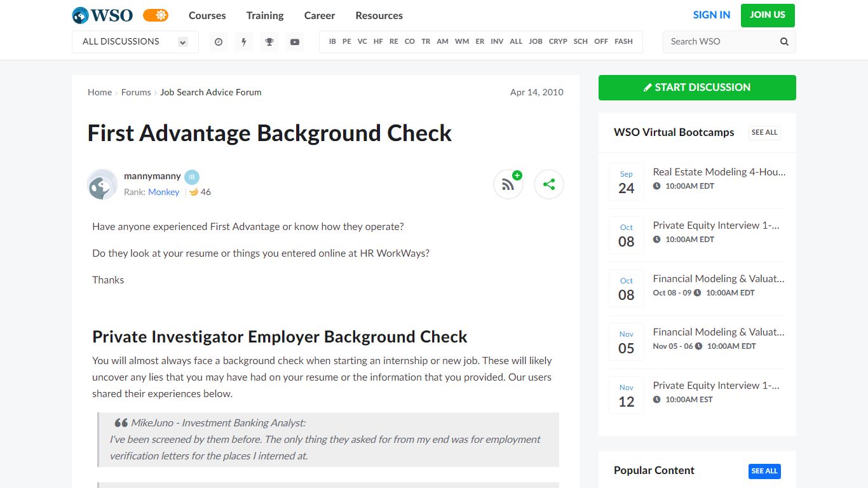Select the INV forum tab

pyautogui.click(x=497, y=41)
